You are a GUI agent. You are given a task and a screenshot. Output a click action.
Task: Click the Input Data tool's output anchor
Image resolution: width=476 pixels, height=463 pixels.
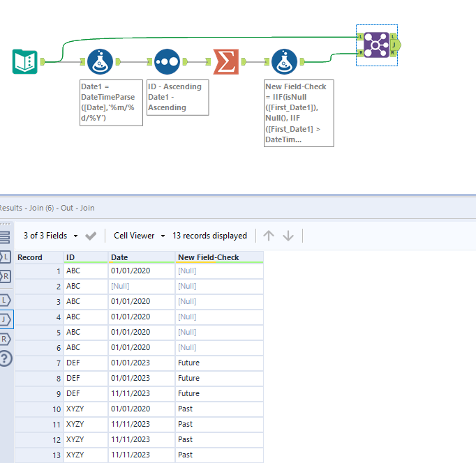tap(43, 61)
